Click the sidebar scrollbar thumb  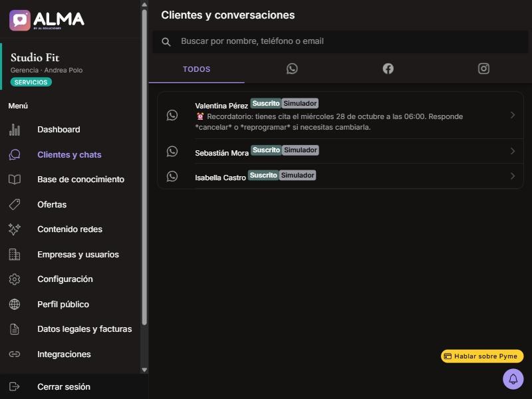pos(144,168)
